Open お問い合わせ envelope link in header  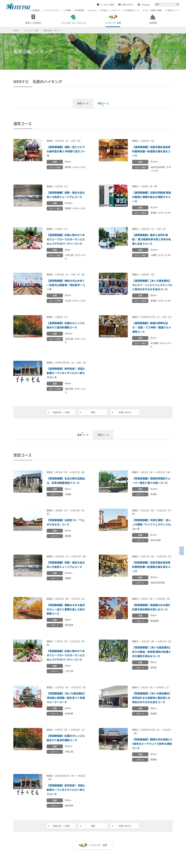[126, 5]
